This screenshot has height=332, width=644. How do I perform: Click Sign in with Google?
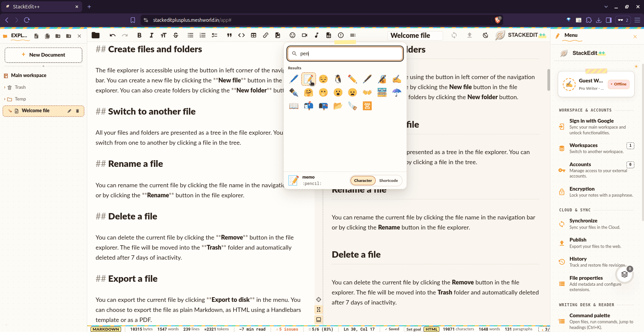click(x=596, y=127)
